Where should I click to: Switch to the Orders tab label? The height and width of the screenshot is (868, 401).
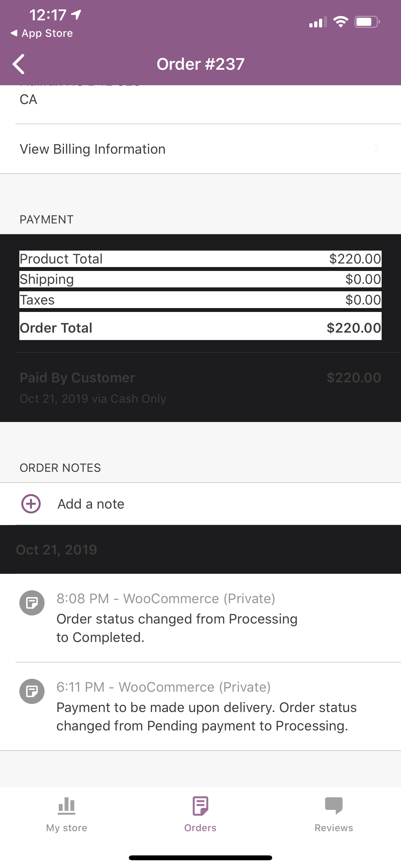pyautogui.click(x=200, y=828)
